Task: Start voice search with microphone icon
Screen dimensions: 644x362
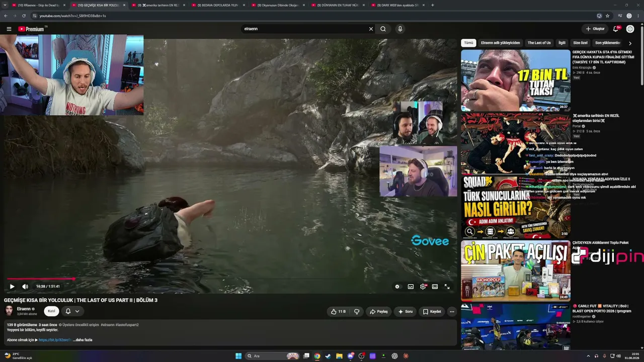Action: click(x=400, y=29)
